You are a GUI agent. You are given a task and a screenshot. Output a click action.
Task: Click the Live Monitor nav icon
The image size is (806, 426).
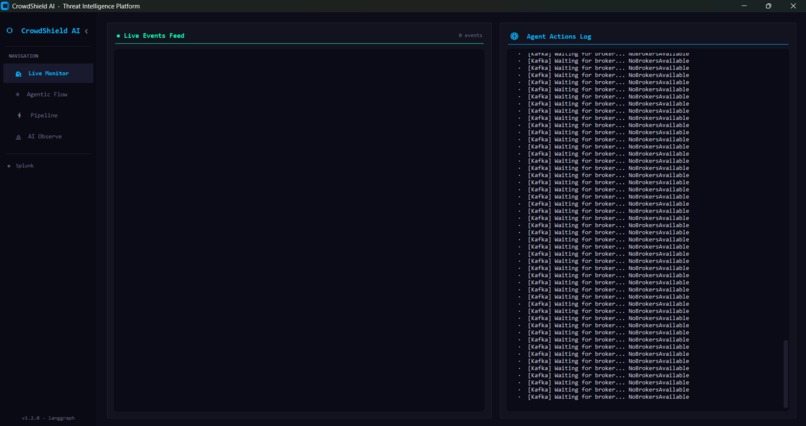(x=19, y=74)
